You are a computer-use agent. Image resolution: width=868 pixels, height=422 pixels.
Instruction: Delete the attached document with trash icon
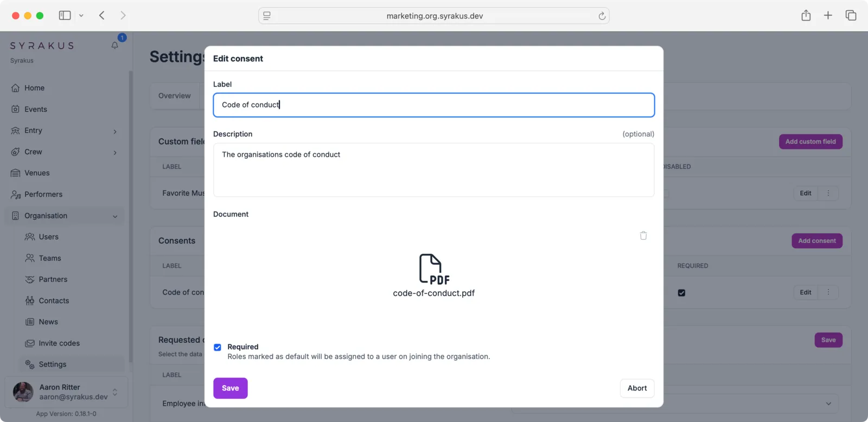pyautogui.click(x=643, y=235)
